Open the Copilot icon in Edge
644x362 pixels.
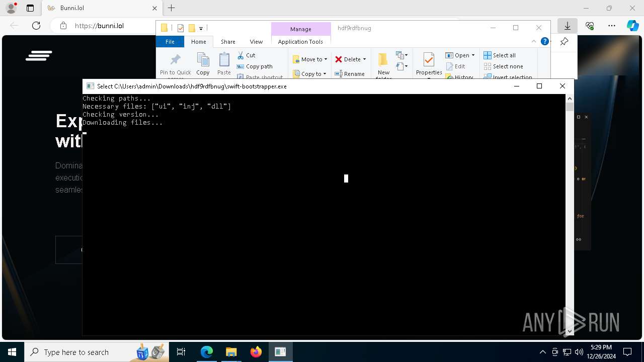[x=632, y=26]
